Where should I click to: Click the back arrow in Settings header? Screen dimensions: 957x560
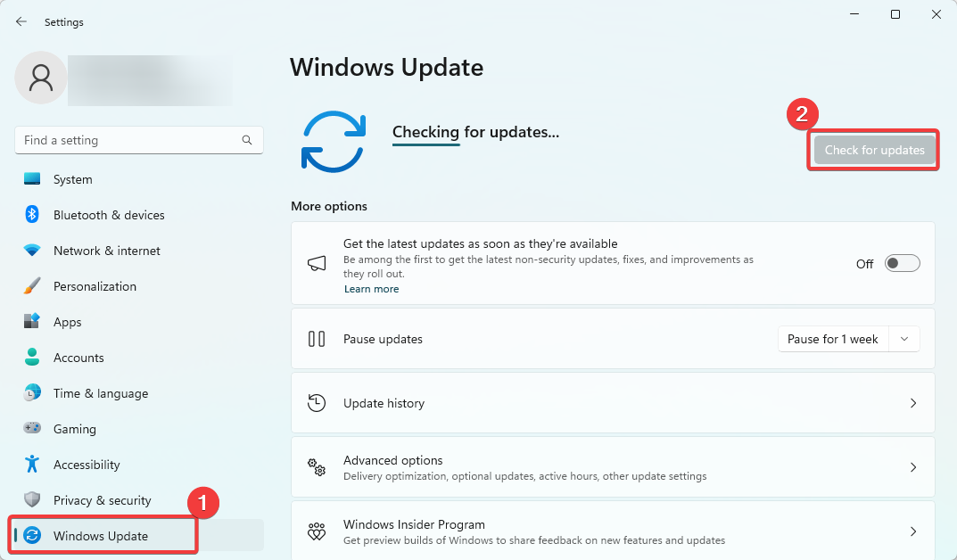coord(21,22)
